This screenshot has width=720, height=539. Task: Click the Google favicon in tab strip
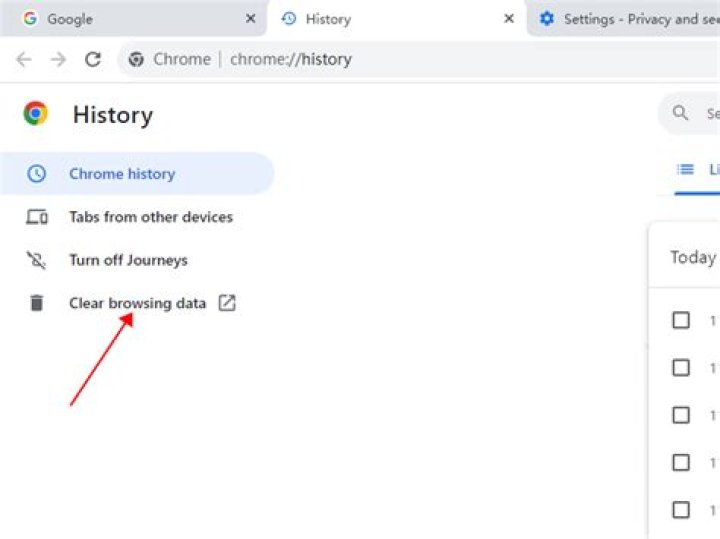point(30,19)
